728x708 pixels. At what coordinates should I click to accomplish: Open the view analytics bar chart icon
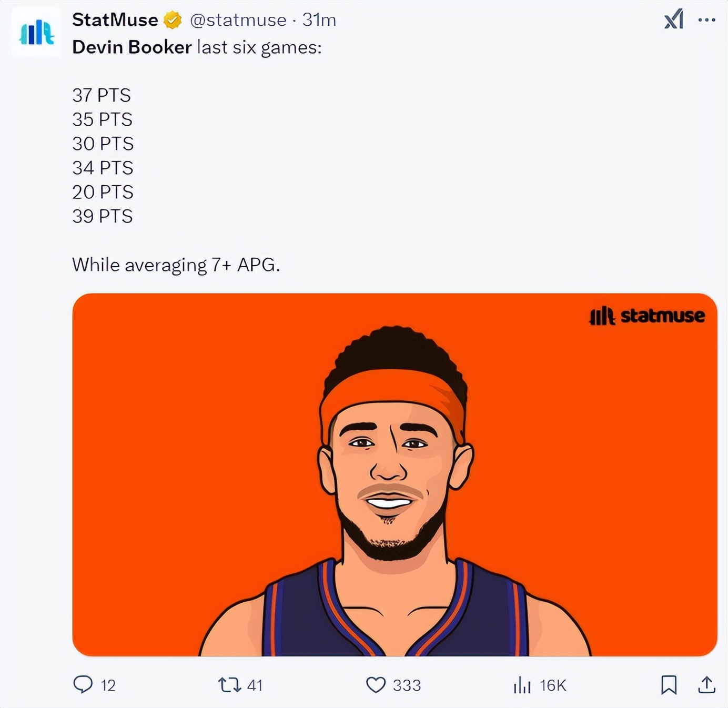point(522,685)
